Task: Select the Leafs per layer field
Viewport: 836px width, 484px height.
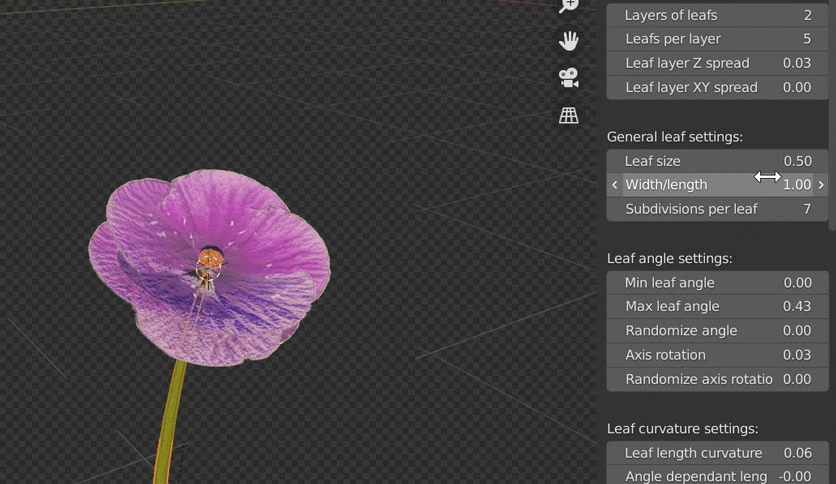Action: [x=717, y=39]
